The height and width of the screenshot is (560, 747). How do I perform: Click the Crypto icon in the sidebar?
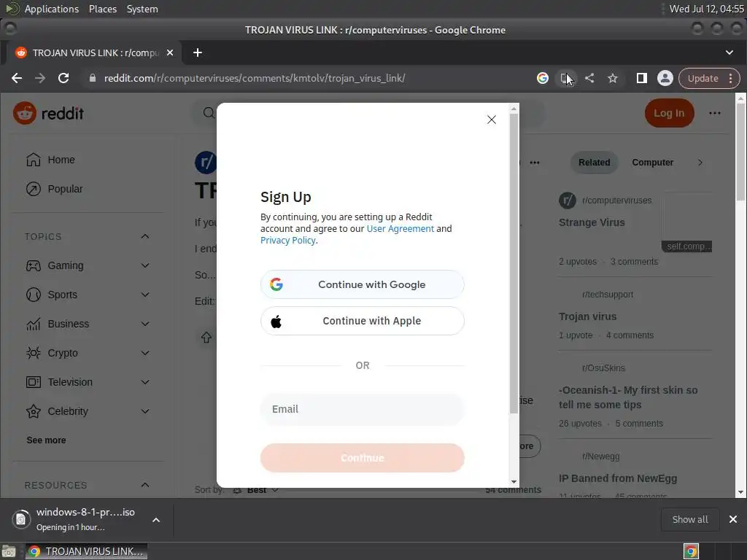click(34, 353)
